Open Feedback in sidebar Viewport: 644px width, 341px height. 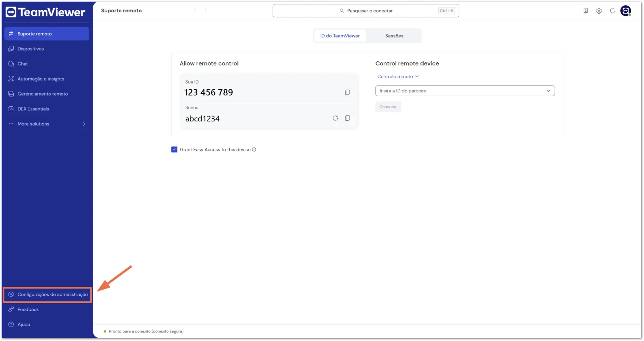47,310
